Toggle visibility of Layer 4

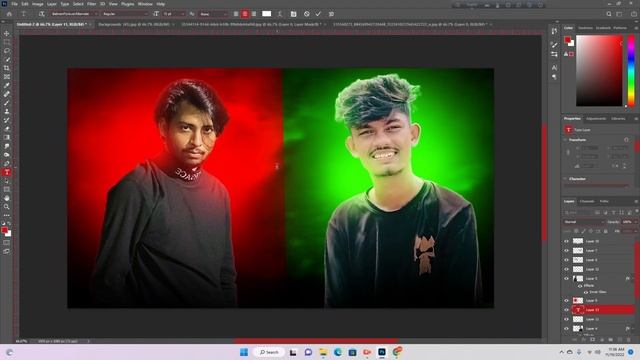(567, 329)
